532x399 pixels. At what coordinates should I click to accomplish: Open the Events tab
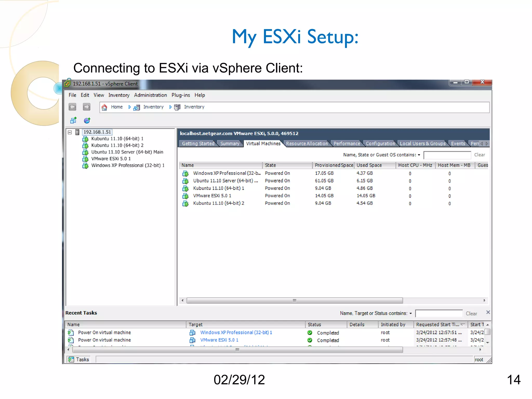pos(458,144)
